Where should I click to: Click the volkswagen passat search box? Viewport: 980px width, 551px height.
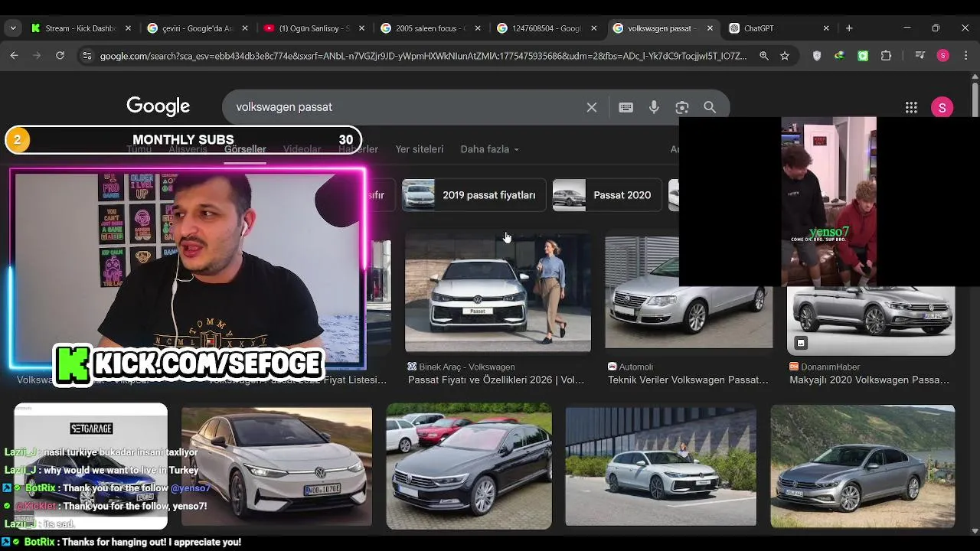coord(406,107)
